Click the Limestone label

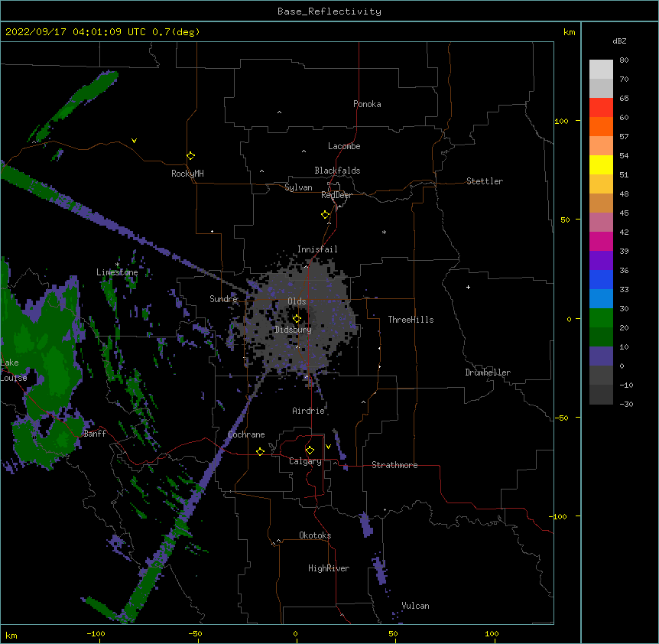point(117,272)
